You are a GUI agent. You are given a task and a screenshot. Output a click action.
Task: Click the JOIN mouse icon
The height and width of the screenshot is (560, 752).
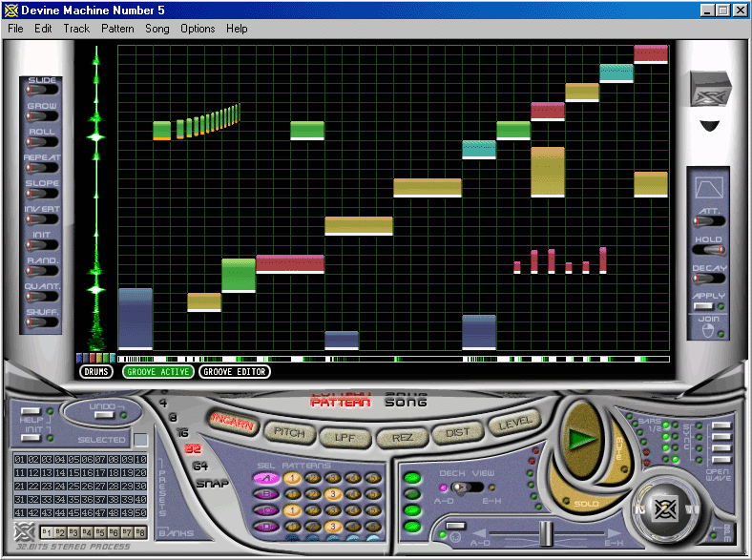708,330
